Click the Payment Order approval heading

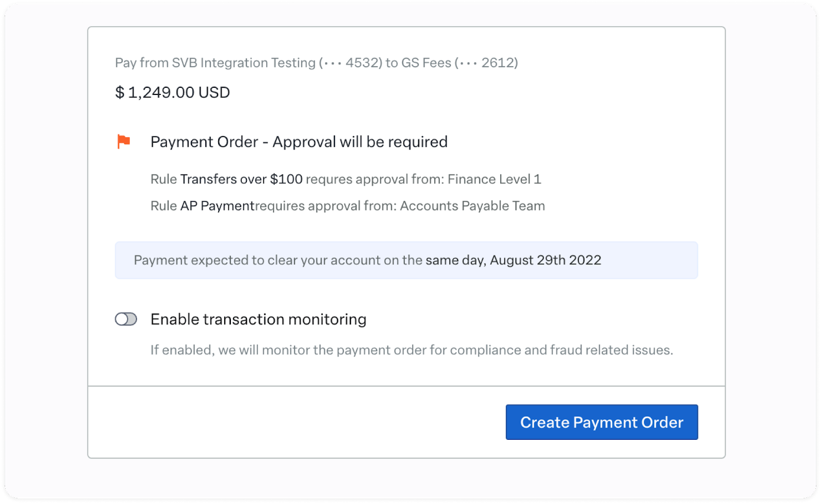click(x=299, y=142)
